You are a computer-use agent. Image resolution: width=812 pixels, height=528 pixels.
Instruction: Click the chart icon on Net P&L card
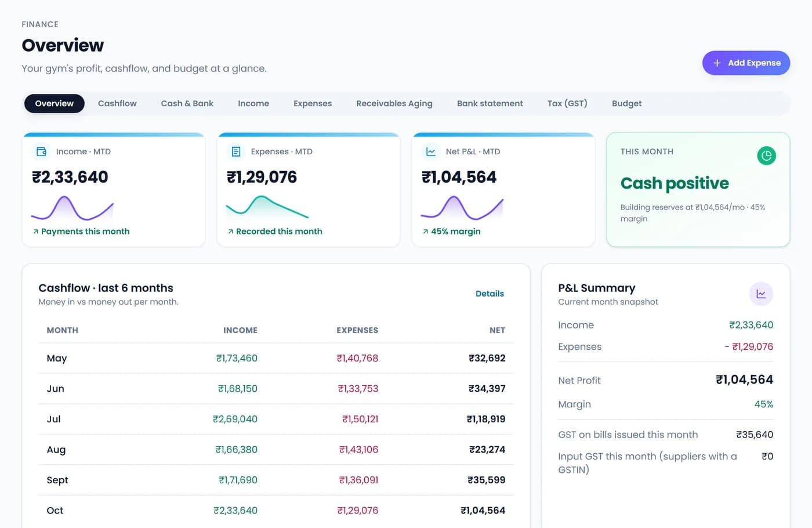431,151
